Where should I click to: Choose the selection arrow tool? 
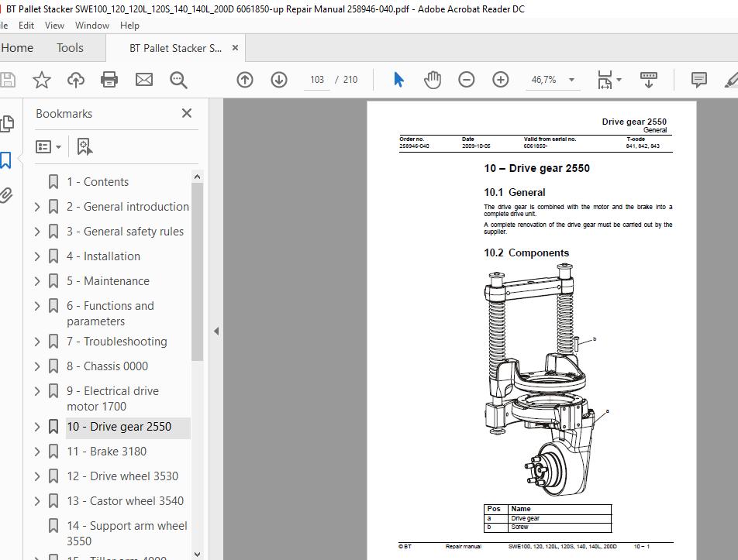(398, 80)
